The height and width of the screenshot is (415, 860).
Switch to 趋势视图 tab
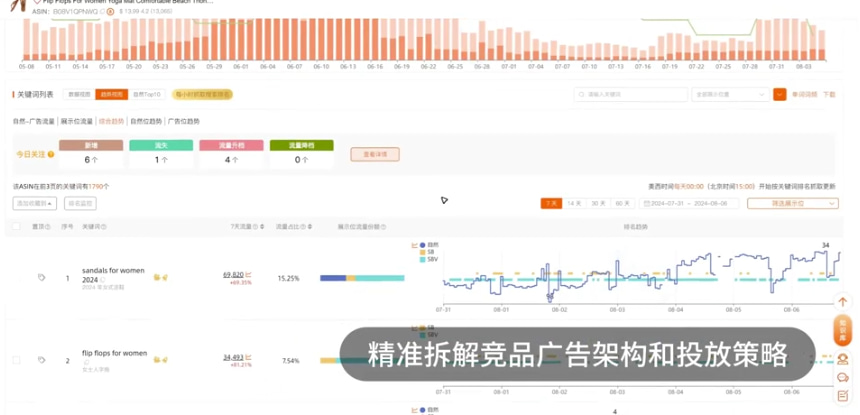click(111, 94)
